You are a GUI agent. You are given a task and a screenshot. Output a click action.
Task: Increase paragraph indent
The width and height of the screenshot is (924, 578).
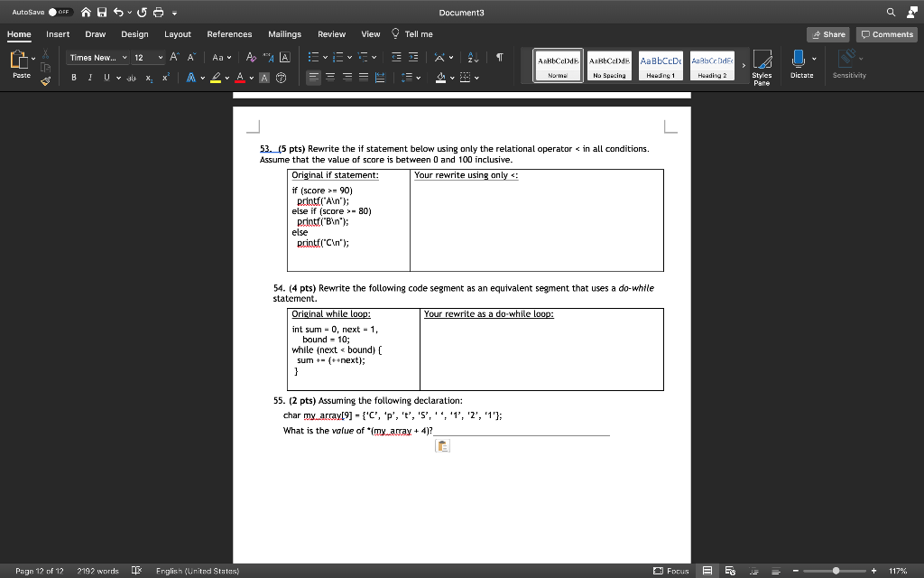(413, 57)
